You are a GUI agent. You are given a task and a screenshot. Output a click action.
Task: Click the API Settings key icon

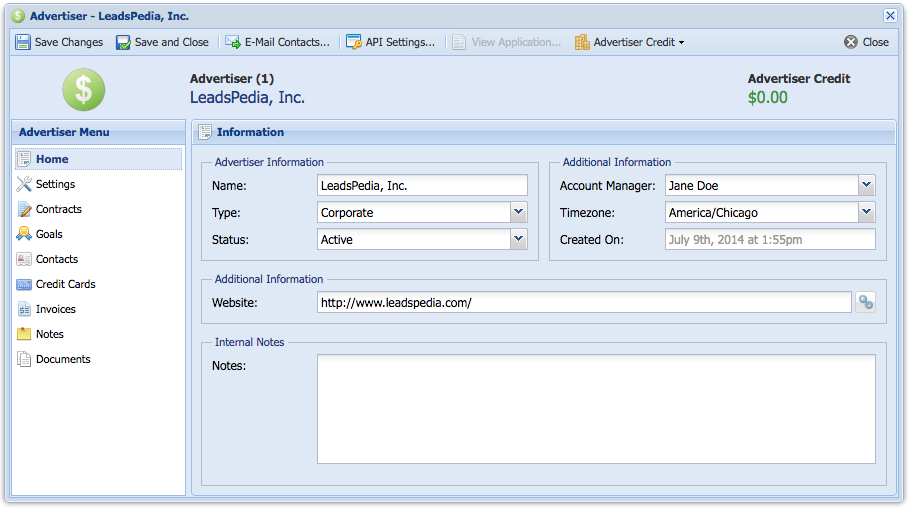[353, 42]
